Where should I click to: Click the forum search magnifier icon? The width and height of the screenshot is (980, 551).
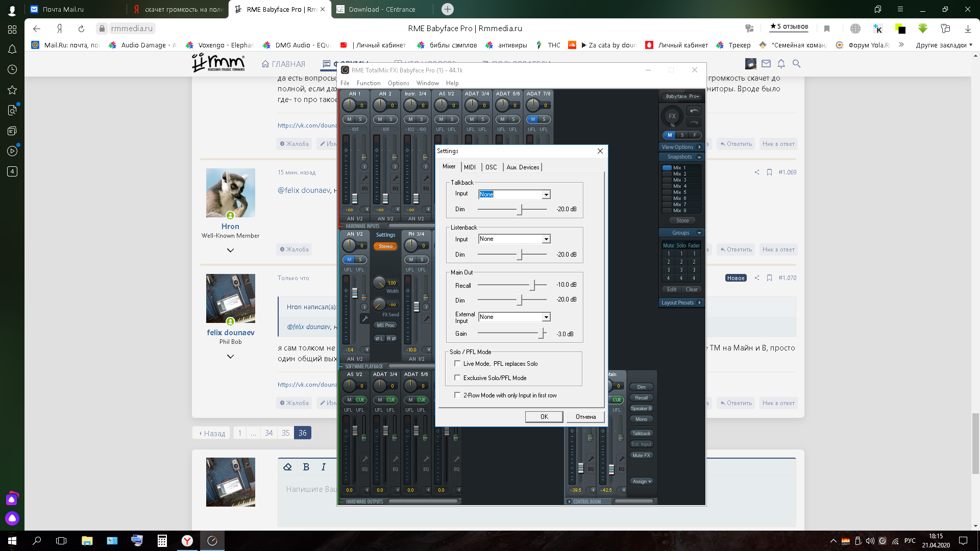pos(796,64)
